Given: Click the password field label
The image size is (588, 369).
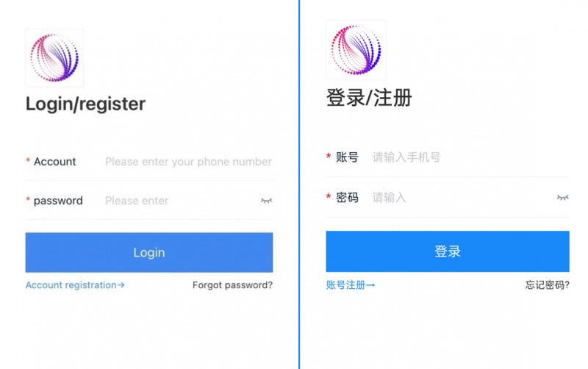Looking at the screenshot, I should [x=58, y=201].
